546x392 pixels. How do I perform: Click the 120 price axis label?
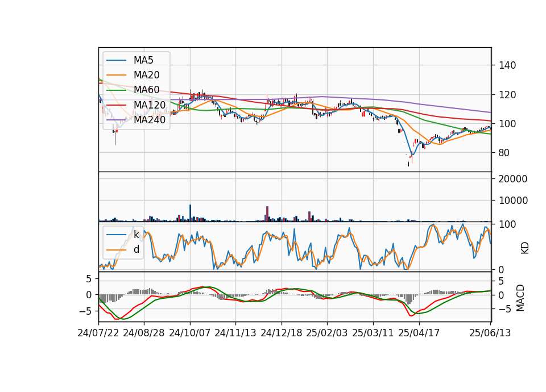(x=507, y=95)
